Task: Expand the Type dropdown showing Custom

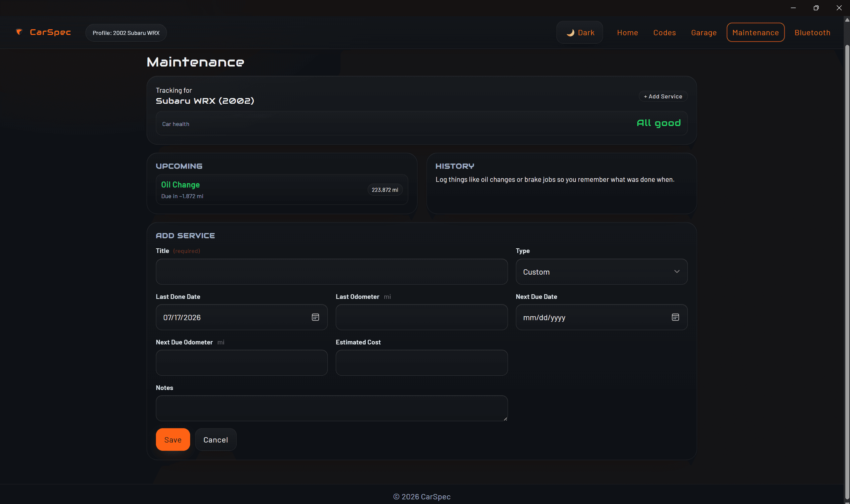Action: (601, 272)
